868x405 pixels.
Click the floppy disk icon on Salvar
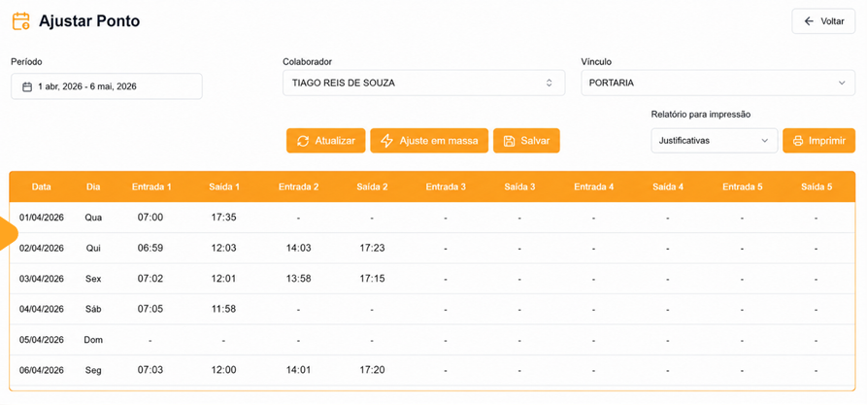510,141
